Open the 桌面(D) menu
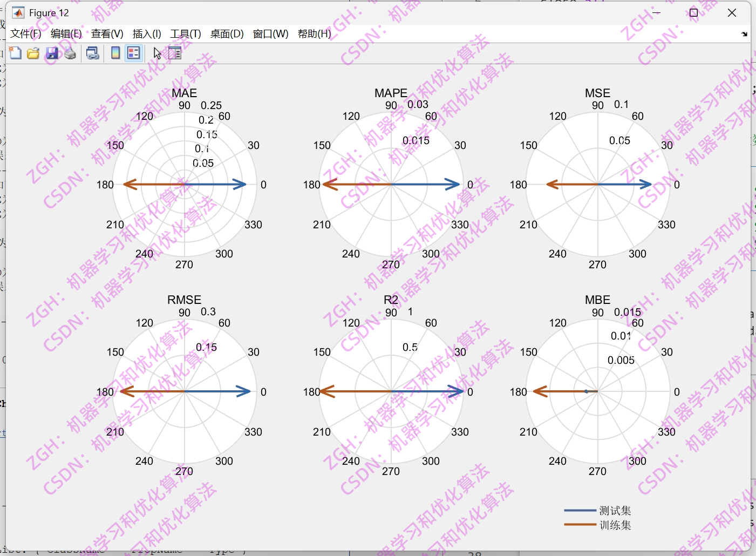This screenshot has height=556, width=756. (x=227, y=34)
